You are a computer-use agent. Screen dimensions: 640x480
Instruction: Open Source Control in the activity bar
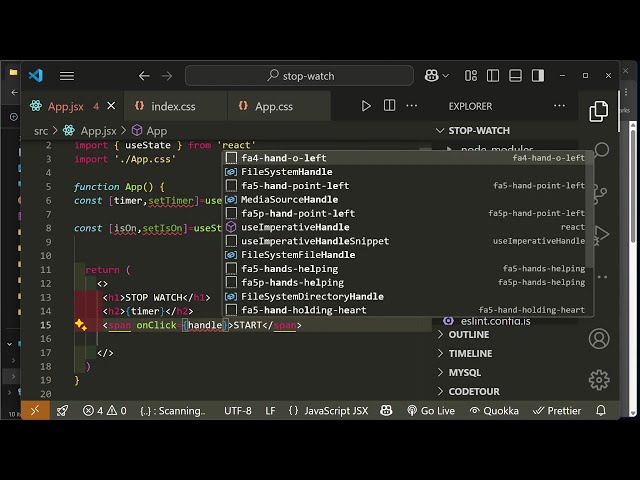pyautogui.click(x=601, y=193)
